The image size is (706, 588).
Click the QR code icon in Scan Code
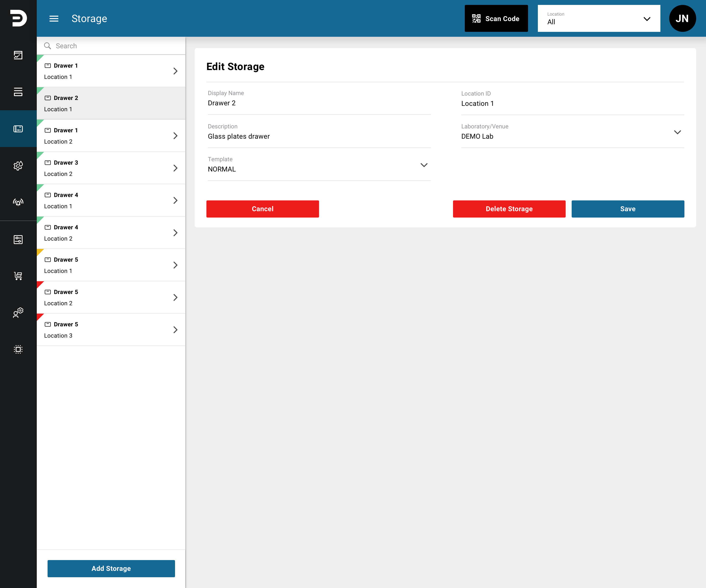click(x=476, y=18)
